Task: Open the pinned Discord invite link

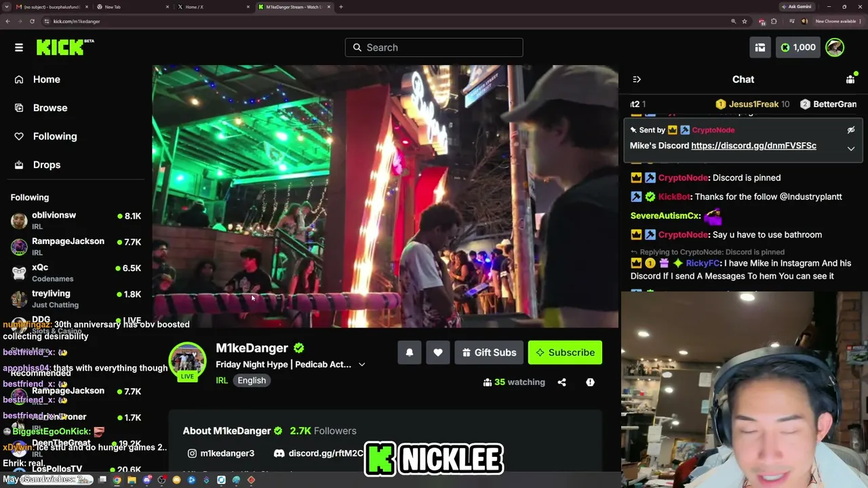Action: click(753, 146)
